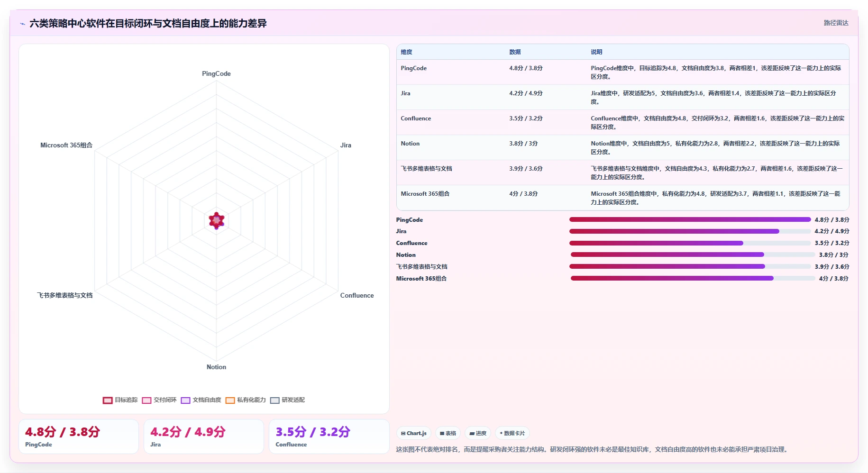Click table value 4.8分 / 3.8分 for PingCode
868x473 pixels.
[526, 68]
